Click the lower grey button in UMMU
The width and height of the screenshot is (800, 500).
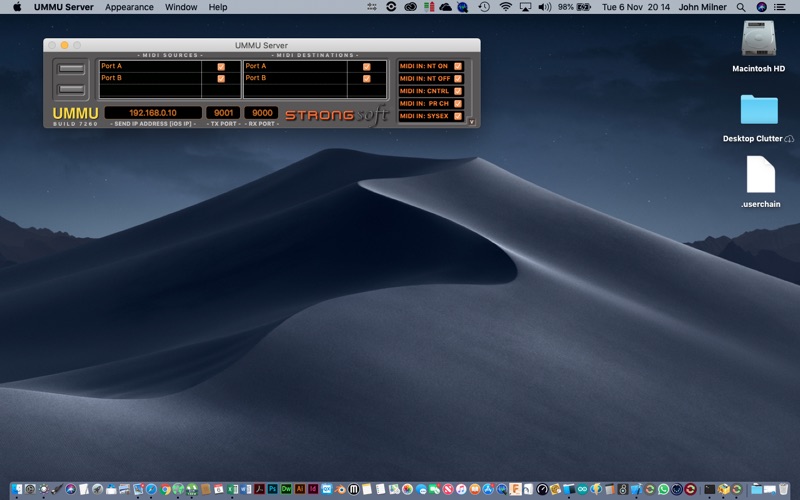[71, 89]
